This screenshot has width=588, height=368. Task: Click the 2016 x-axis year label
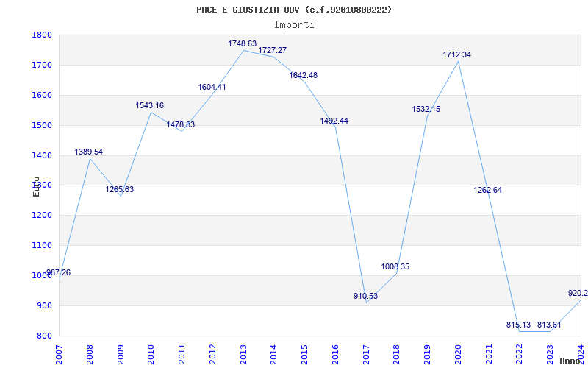335,355
